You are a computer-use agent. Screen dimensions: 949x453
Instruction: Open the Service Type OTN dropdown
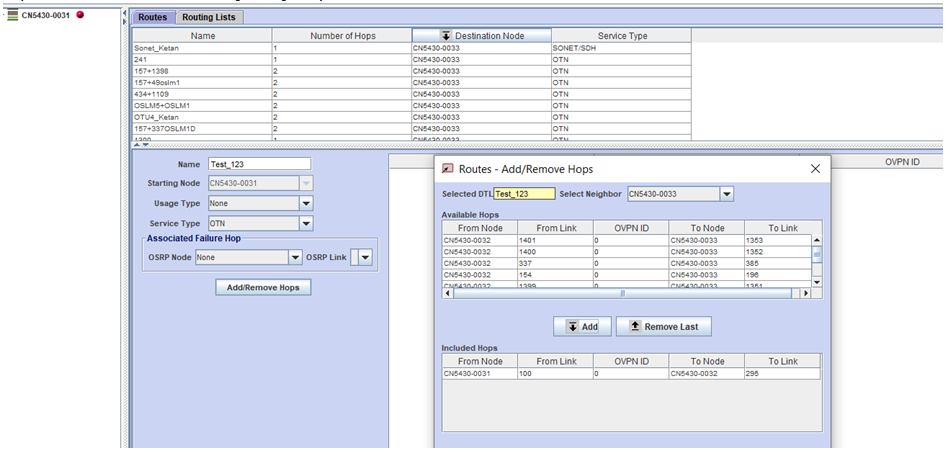306,223
